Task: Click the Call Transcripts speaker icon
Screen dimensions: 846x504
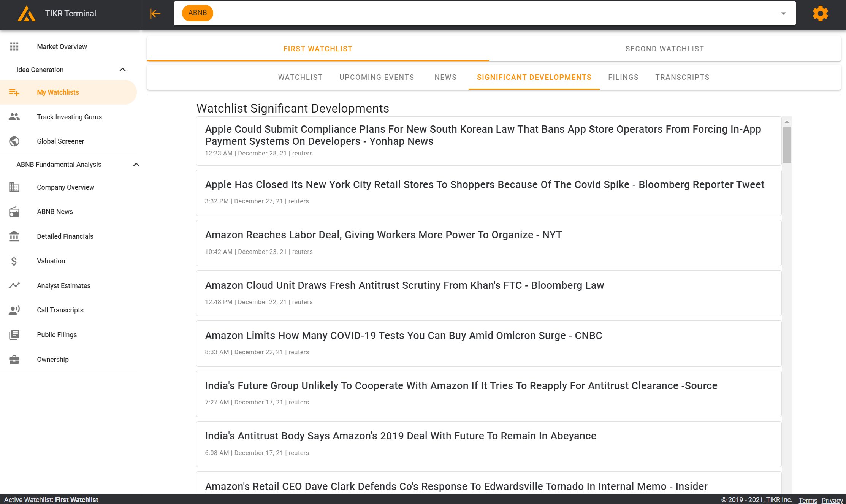Action: pos(14,310)
